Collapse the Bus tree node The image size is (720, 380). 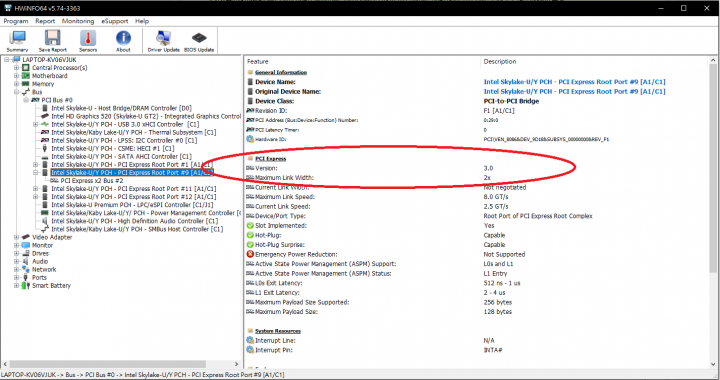click(x=17, y=92)
